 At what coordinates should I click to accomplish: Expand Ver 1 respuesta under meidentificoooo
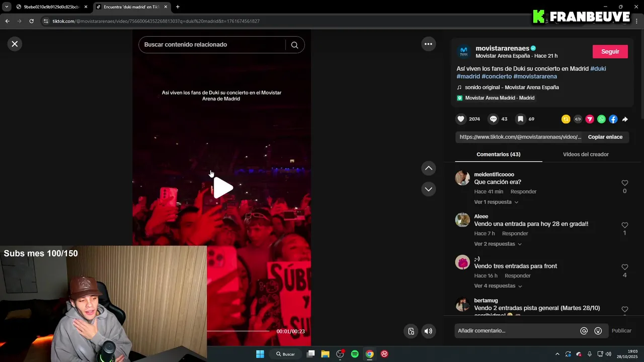496,202
